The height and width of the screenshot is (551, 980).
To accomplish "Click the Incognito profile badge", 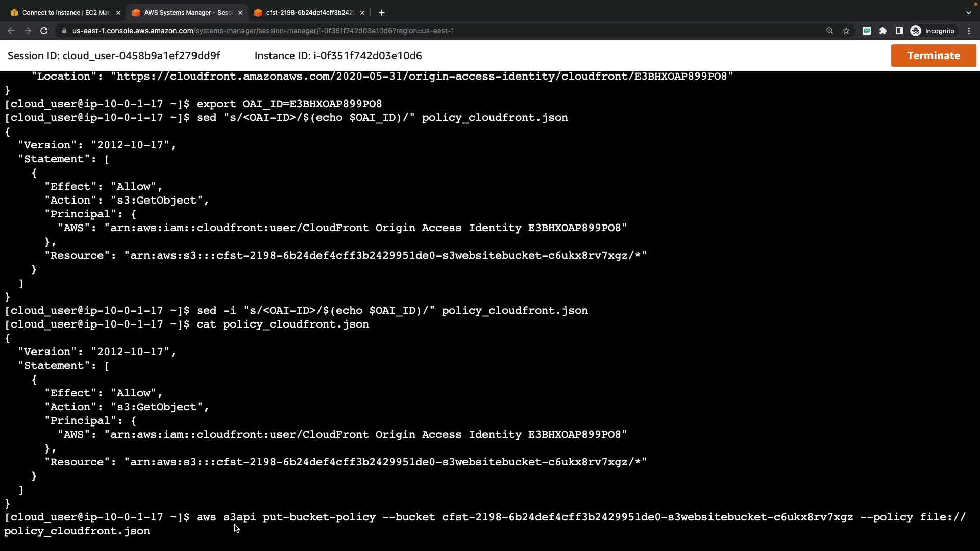I will (x=933, y=31).
